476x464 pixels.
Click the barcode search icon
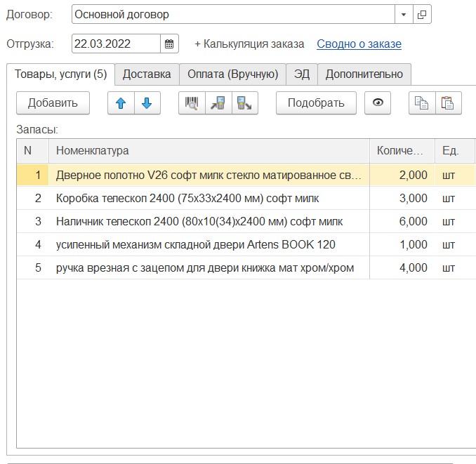[192, 103]
